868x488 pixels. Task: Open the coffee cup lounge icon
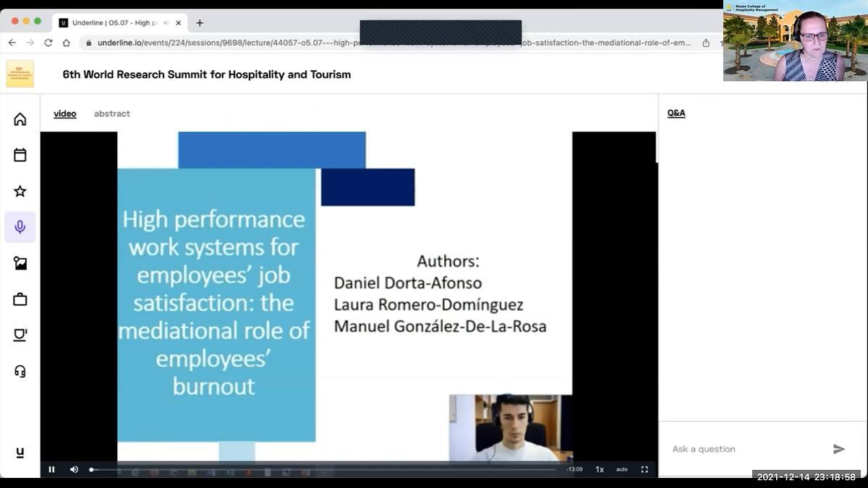20,335
